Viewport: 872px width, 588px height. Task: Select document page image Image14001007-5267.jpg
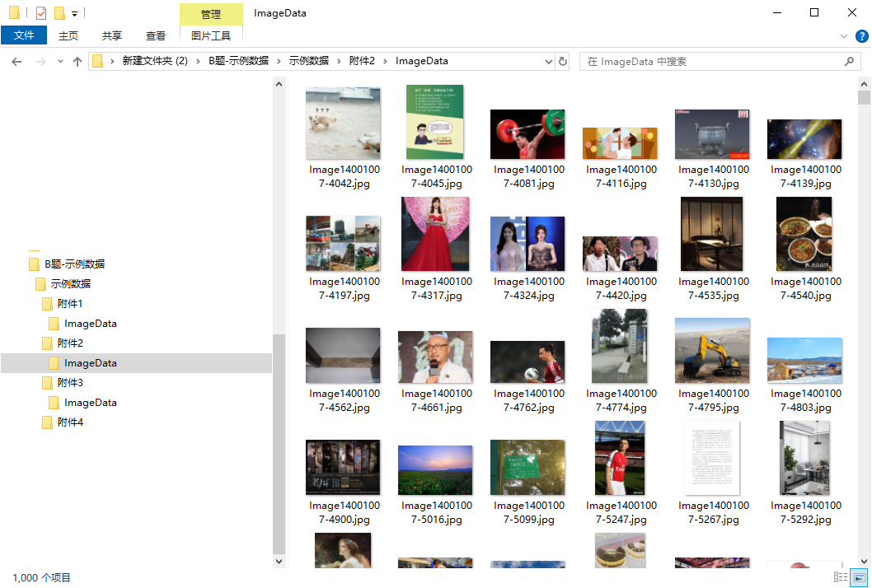click(712, 458)
